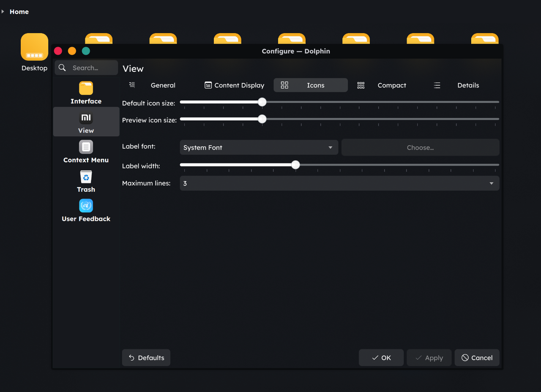The width and height of the screenshot is (541, 392).
Task: Open the Interface settings category
Action: point(86,93)
